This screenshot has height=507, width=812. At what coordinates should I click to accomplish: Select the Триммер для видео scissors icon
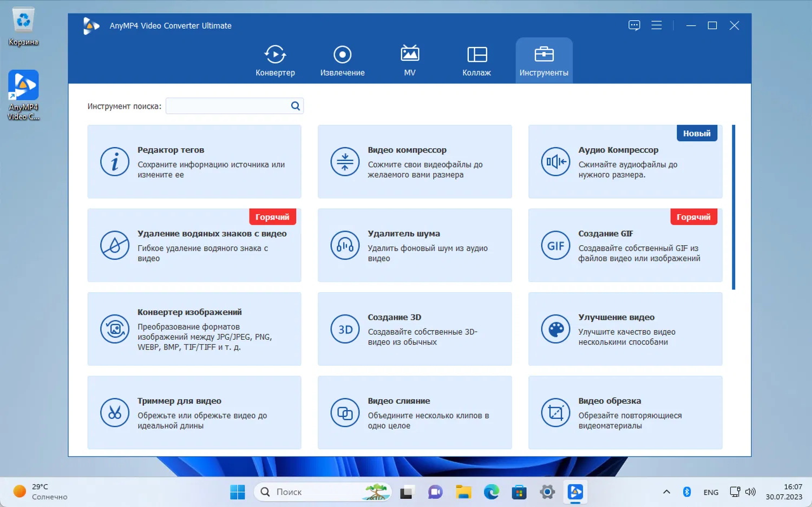[115, 413]
